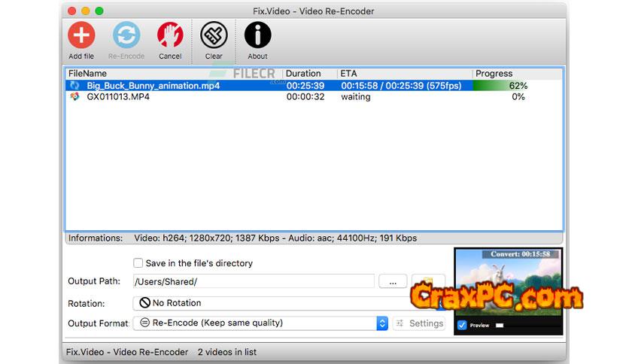The width and height of the screenshot is (629, 364).
Task: Click the green zoom window button
Action: (x=99, y=11)
